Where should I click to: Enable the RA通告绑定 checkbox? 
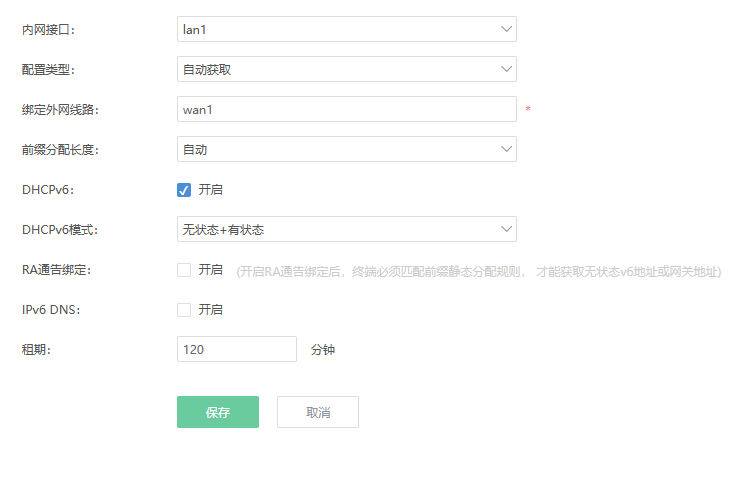184,270
